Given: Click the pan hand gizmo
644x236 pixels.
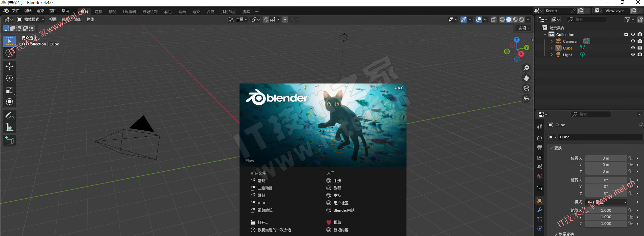Looking at the screenshot, I should point(526,78).
